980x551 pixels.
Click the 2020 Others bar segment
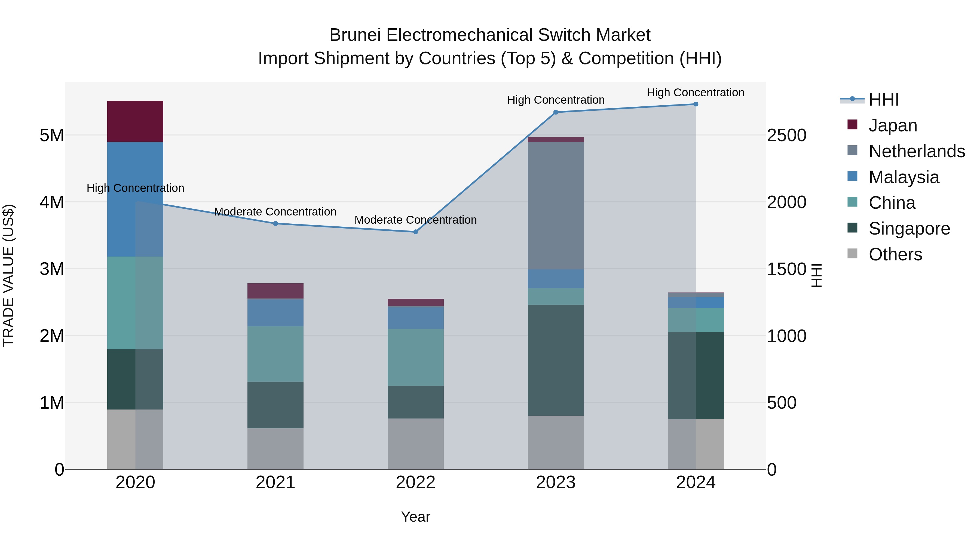tap(136, 440)
